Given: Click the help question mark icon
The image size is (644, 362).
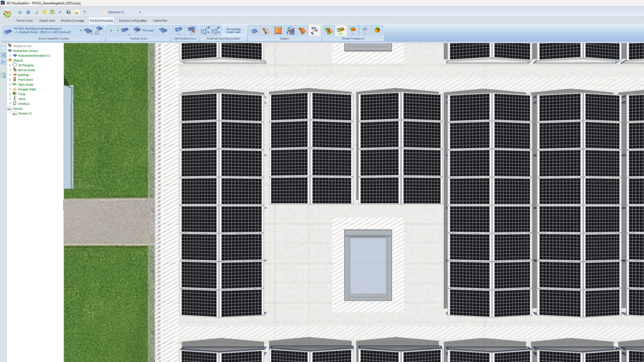Looking at the screenshot, I should [x=84, y=12].
